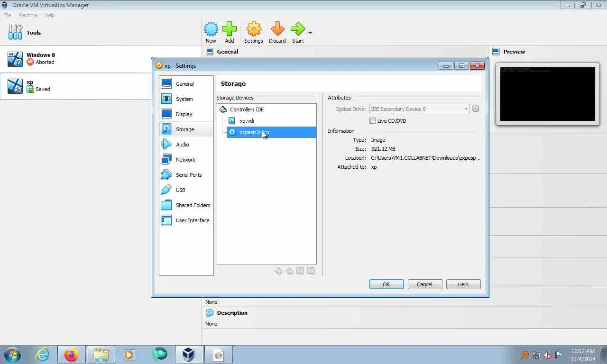The image size is (607, 364).
Task: Open the Help menu
Action: coord(49,15)
